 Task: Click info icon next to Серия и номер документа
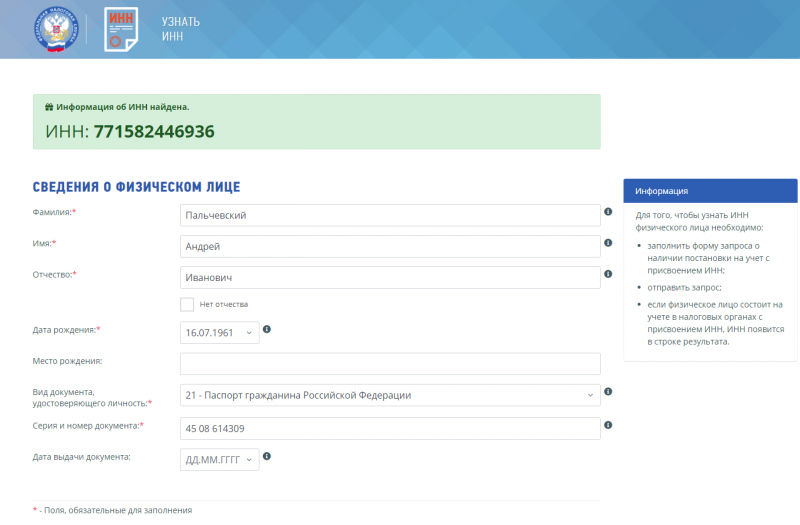608,425
